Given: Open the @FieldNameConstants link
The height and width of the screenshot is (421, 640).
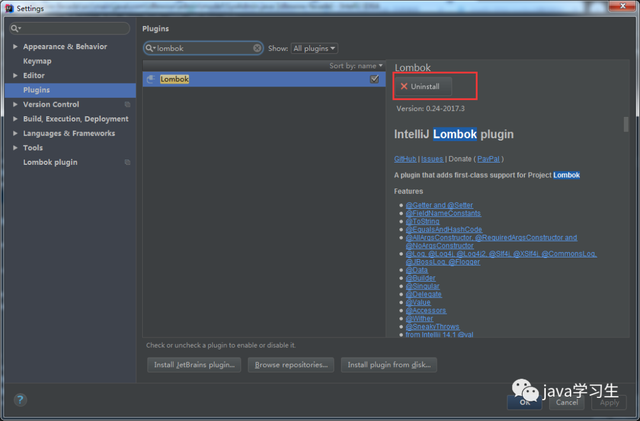Looking at the screenshot, I should click(443, 213).
